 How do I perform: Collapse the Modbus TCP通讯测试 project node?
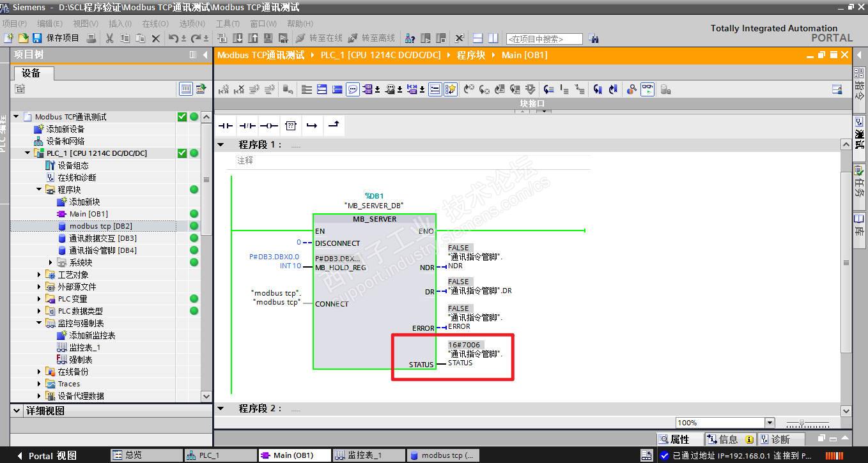pyautogui.click(x=17, y=117)
